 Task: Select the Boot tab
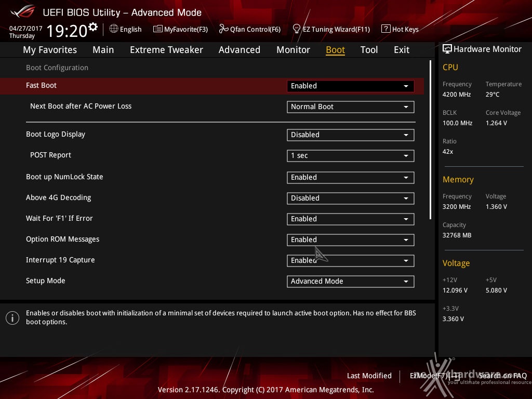tap(335, 50)
